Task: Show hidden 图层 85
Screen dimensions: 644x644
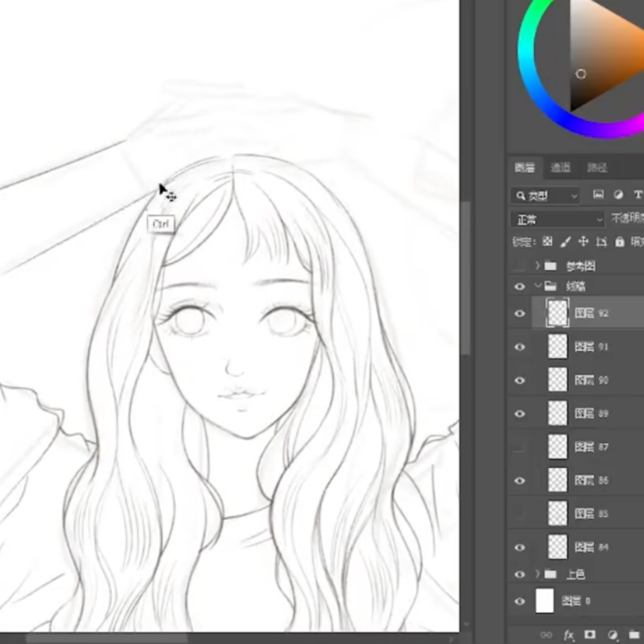Action: tap(519, 514)
